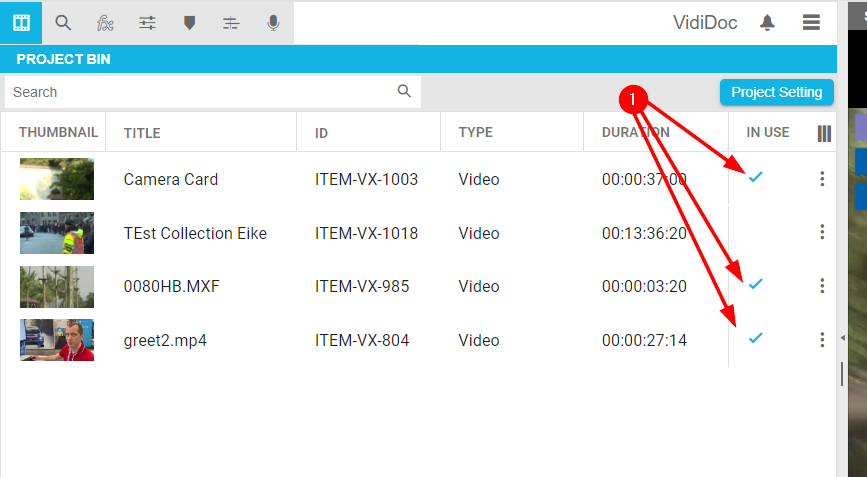Open the column chooser icon
Viewport: 867px width, 477px height.
tap(824, 133)
